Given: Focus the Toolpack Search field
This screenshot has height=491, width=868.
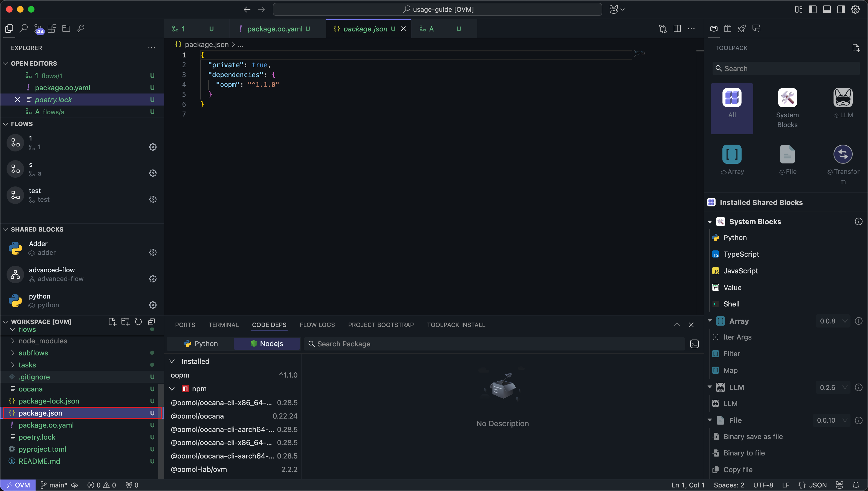Looking at the screenshot, I should pos(786,68).
